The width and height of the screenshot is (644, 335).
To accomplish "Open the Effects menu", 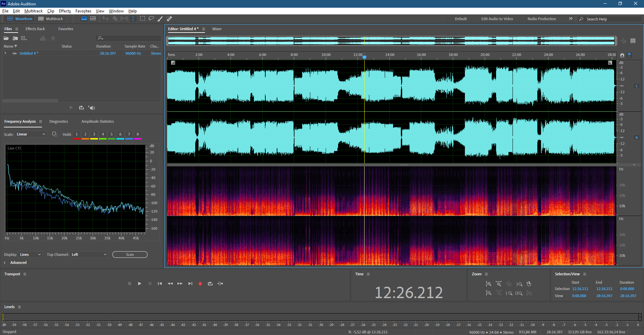I will [65, 11].
